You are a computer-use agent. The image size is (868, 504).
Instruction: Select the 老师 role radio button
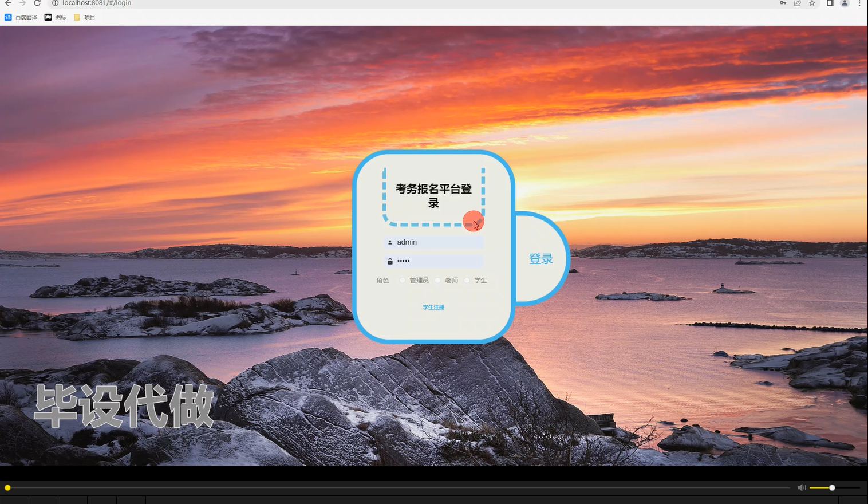(438, 280)
